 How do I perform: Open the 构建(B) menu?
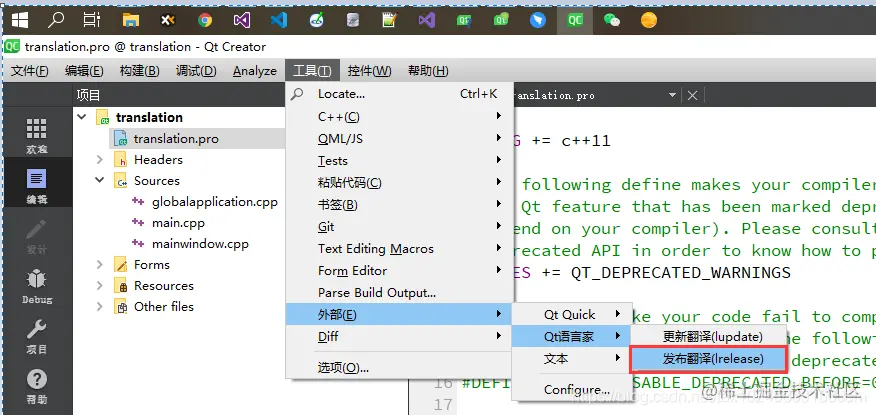tap(140, 71)
